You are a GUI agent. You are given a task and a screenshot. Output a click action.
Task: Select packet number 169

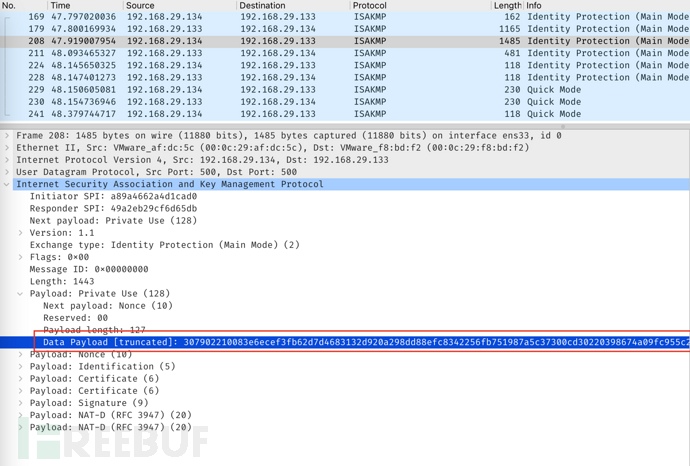345,17
